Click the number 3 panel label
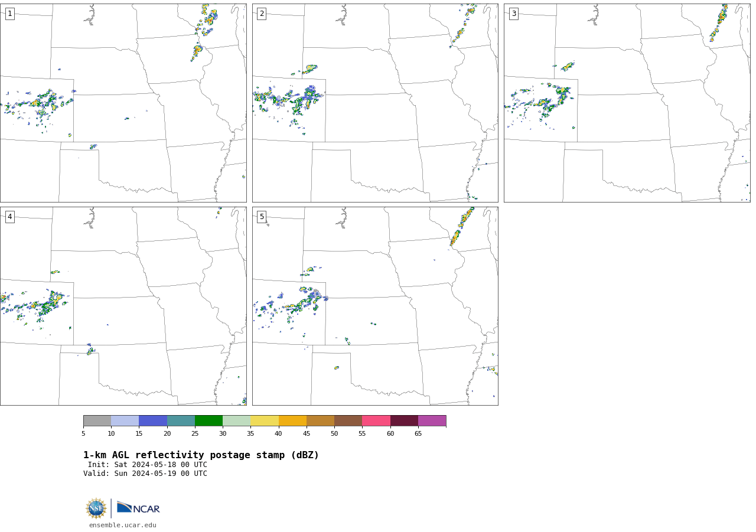The width and height of the screenshot is (756, 532). click(513, 14)
